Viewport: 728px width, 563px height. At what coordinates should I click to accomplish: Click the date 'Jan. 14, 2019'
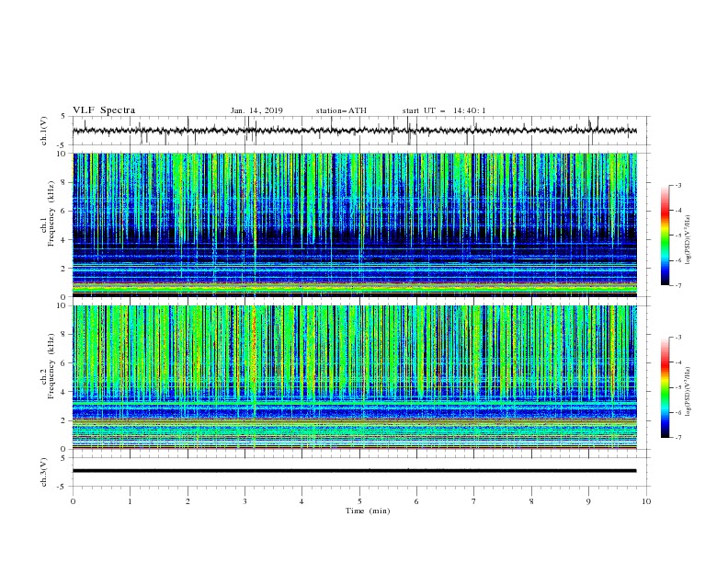coord(256,110)
